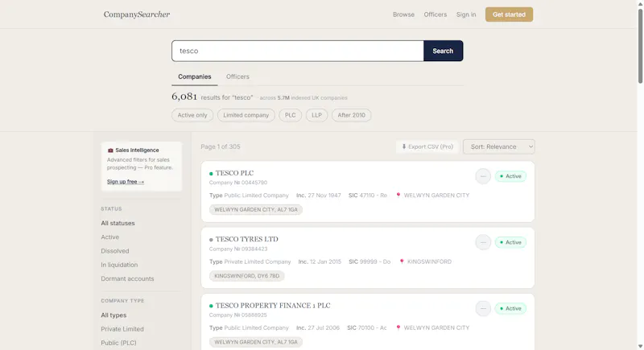
Task: Click the Company № 05888925 text
Action: coord(237,315)
